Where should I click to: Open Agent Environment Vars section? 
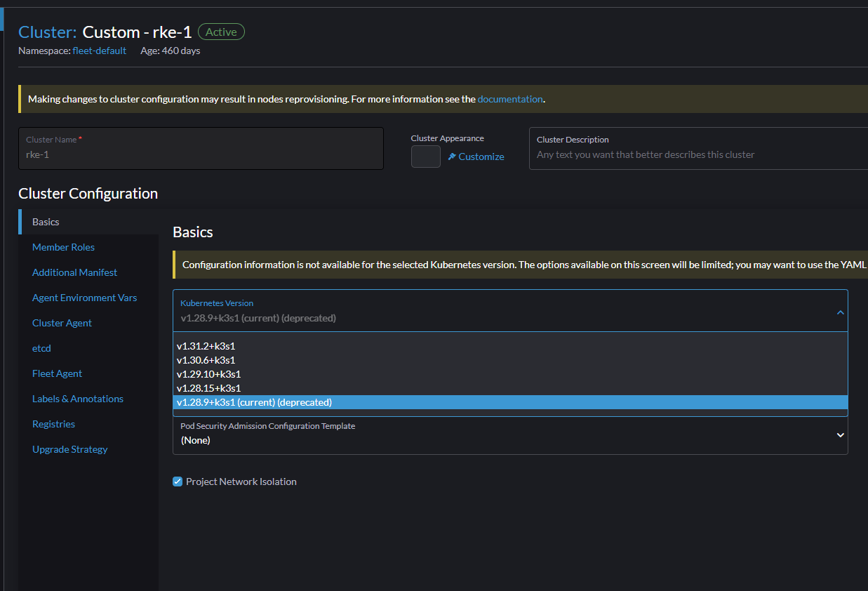click(x=84, y=298)
